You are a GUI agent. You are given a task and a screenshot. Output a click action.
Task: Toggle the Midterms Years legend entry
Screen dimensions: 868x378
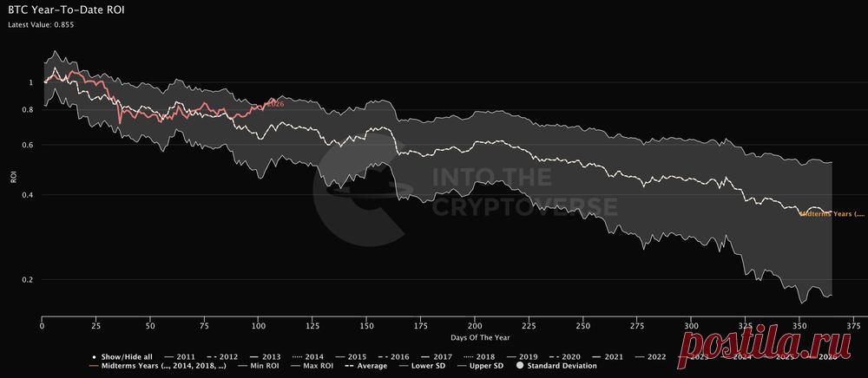click(x=158, y=365)
